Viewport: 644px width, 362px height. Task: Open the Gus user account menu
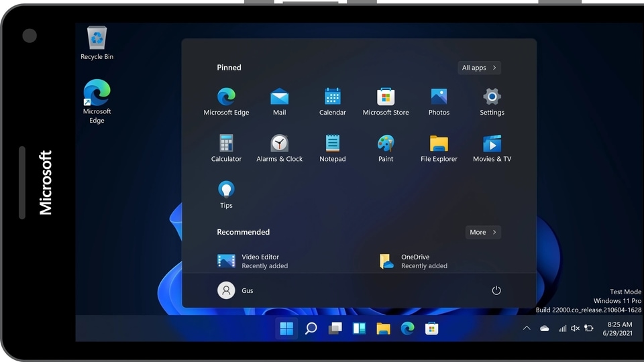pos(235,290)
